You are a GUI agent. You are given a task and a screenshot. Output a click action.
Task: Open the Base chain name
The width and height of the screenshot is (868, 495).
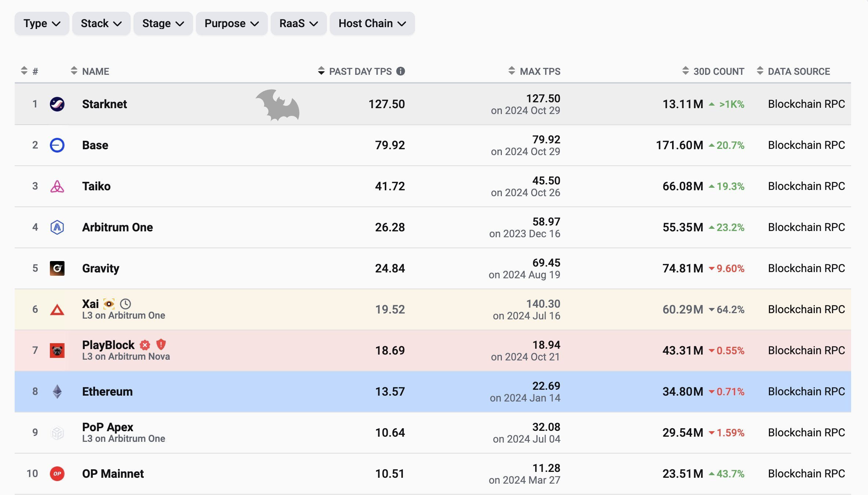[x=95, y=145]
